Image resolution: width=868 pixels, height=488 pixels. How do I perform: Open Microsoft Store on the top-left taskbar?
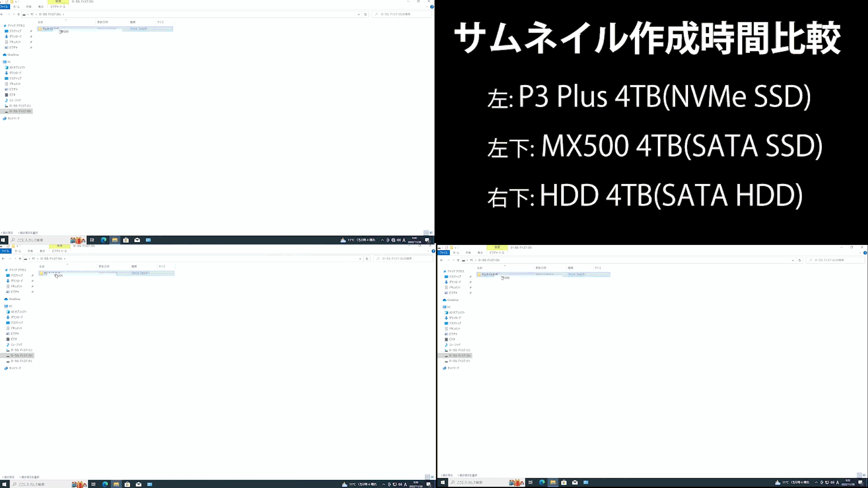coord(126,240)
